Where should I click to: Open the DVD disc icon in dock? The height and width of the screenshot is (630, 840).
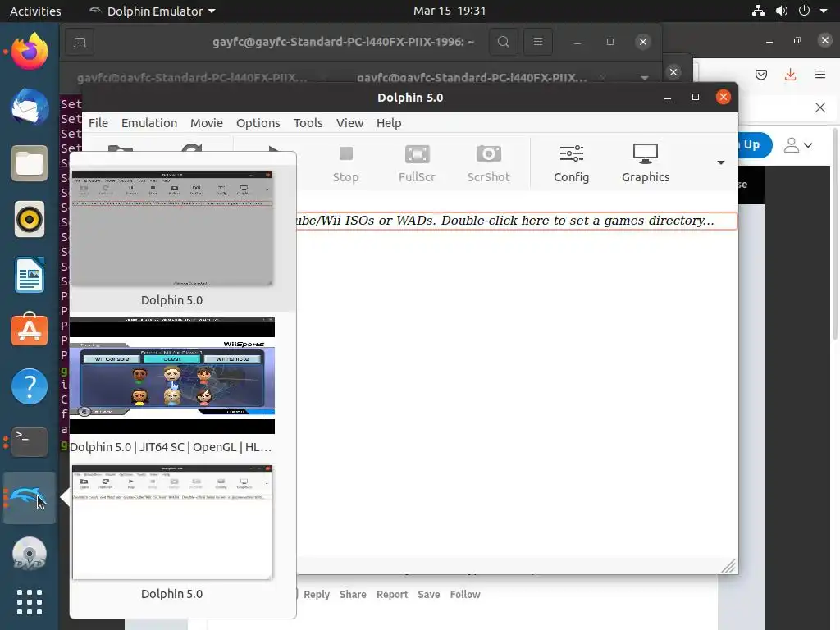tap(30, 554)
